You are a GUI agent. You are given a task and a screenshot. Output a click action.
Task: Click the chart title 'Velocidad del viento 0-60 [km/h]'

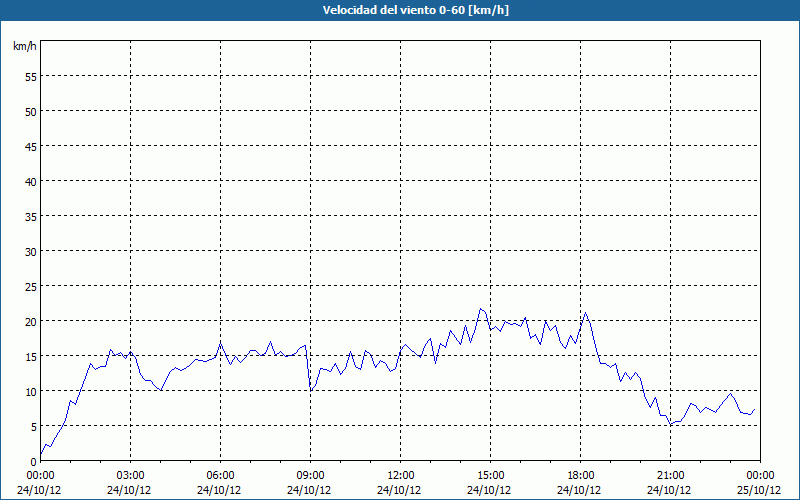(415, 10)
